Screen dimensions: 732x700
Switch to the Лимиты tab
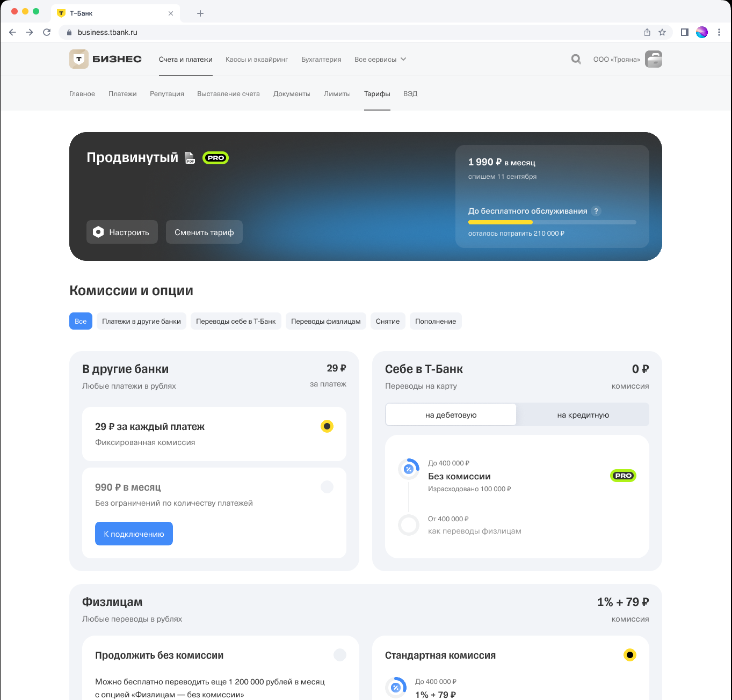point(337,94)
